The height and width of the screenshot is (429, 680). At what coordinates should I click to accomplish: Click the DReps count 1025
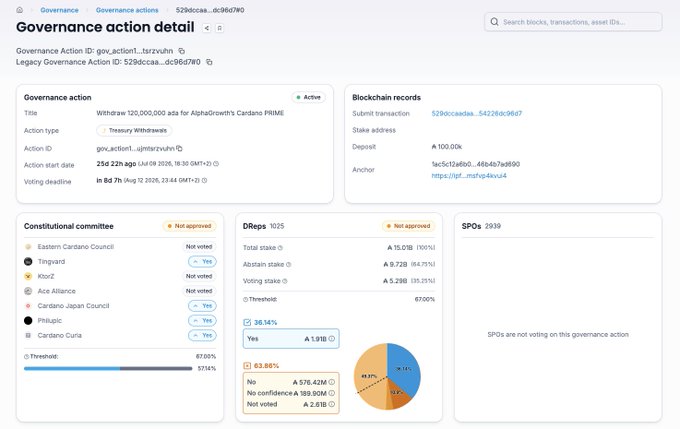pyautogui.click(x=277, y=226)
